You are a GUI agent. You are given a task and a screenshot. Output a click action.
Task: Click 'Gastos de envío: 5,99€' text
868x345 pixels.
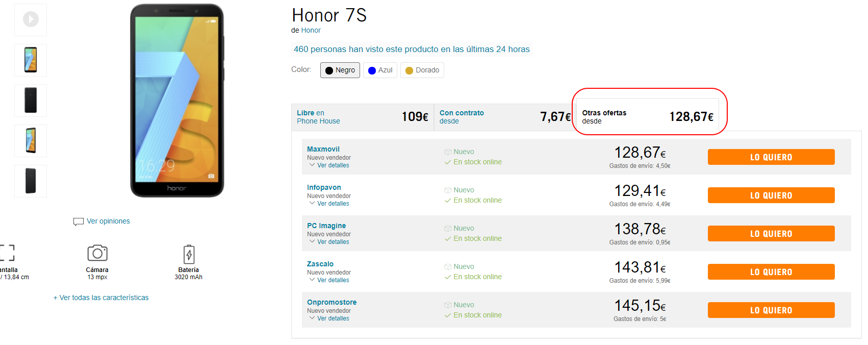tap(640, 281)
